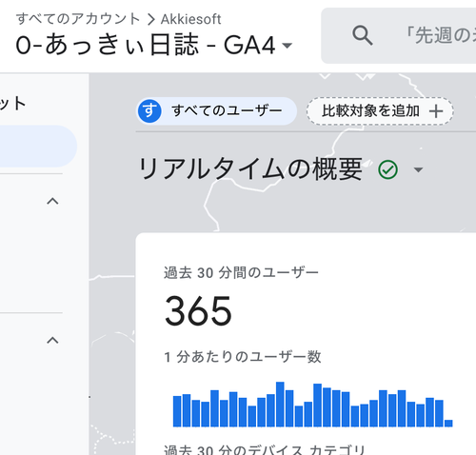Click the 365 users count
The height and width of the screenshot is (455, 476).
tap(198, 311)
